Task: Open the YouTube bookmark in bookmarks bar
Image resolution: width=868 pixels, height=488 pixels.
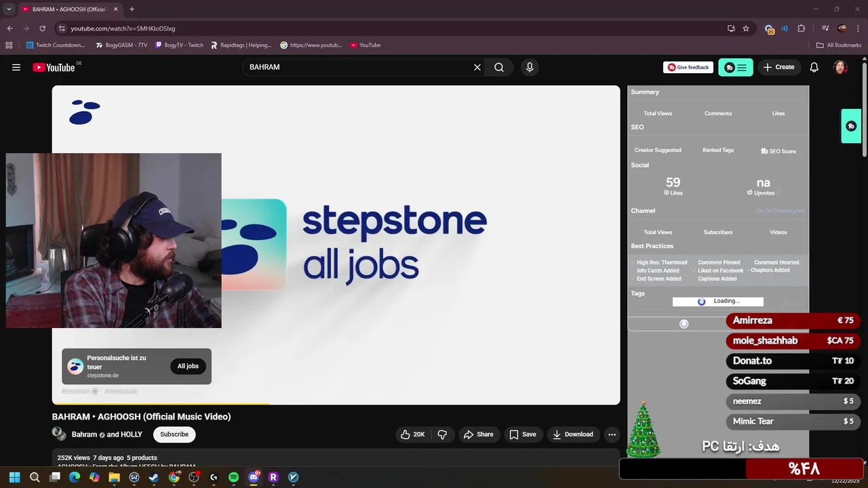Action: [x=366, y=45]
